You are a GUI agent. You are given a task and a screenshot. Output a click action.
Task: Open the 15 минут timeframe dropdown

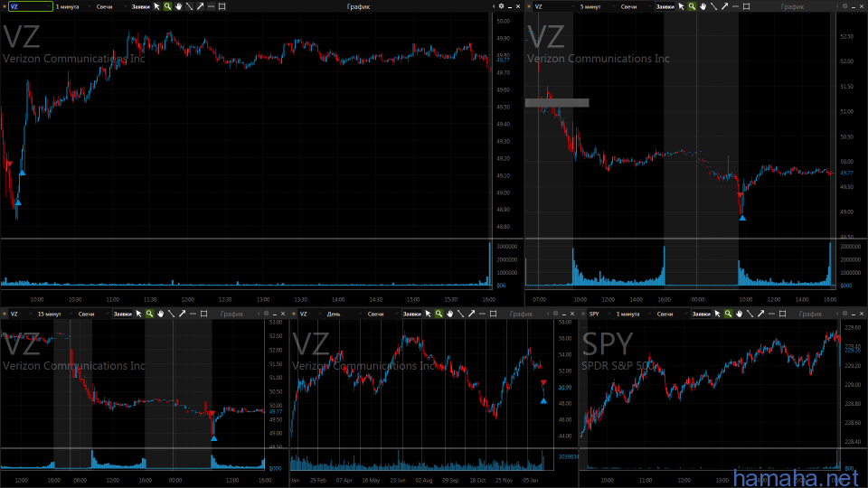click(53, 314)
